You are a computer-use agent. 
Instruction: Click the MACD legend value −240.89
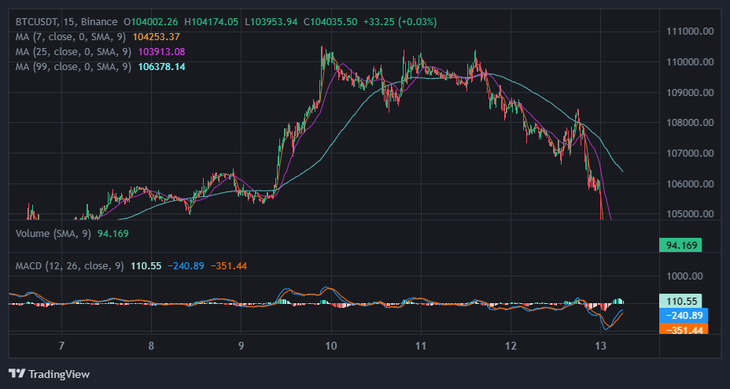coord(186,266)
